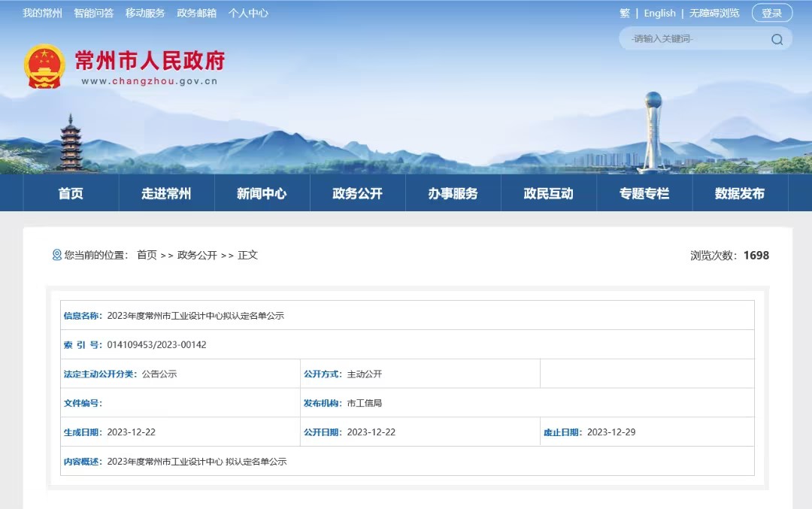Viewport: 812px width, 509px height.
Task: Open 无障碍浏览 accessibility mode
Action: [714, 13]
